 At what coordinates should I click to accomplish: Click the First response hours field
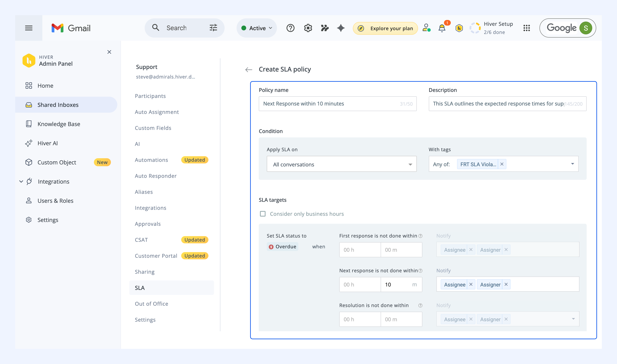360,250
